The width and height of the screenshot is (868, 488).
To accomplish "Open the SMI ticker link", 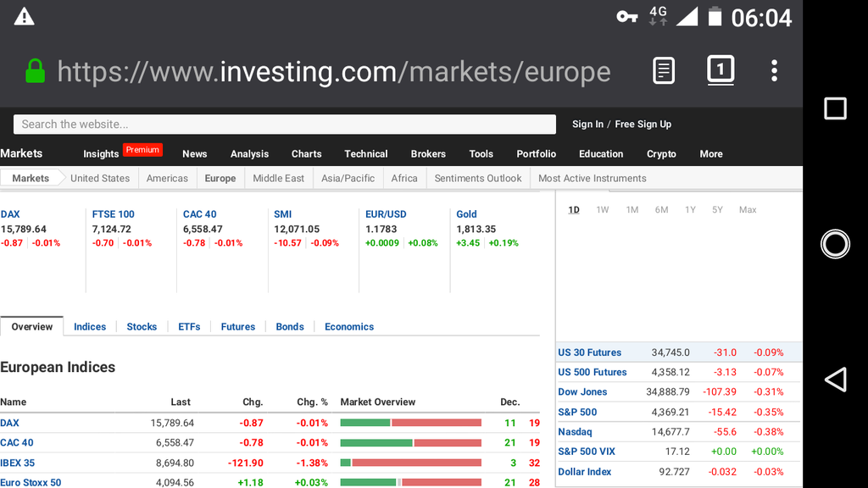I will point(282,214).
